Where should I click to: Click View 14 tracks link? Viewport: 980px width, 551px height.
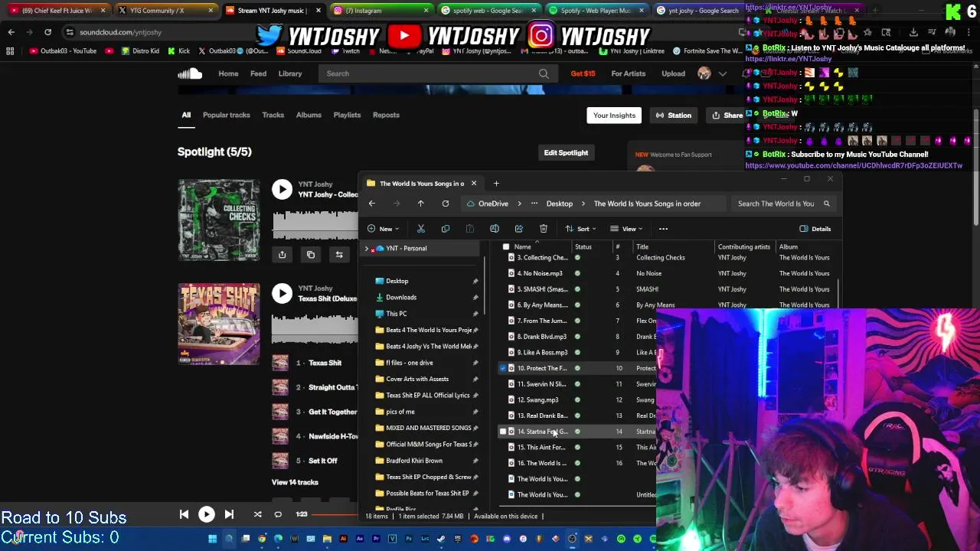[295, 482]
